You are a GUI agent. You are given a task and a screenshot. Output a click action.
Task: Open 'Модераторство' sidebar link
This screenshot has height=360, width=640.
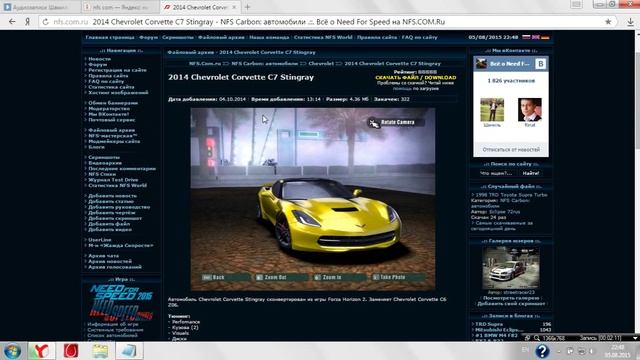(x=109, y=109)
